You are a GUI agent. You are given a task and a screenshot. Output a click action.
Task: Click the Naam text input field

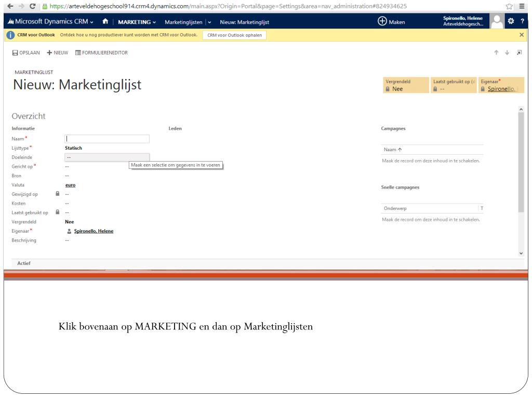[107, 139]
